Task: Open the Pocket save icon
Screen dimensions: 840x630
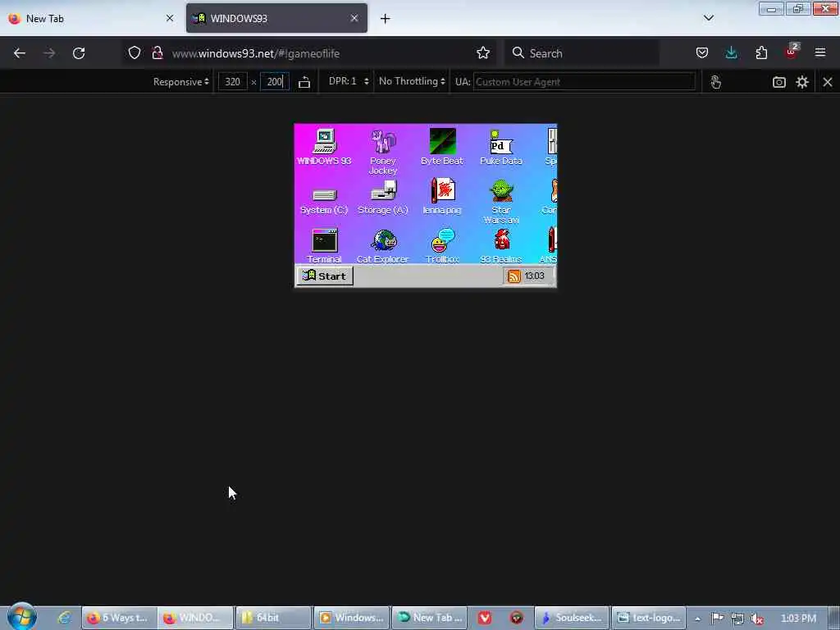Action: point(702,52)
